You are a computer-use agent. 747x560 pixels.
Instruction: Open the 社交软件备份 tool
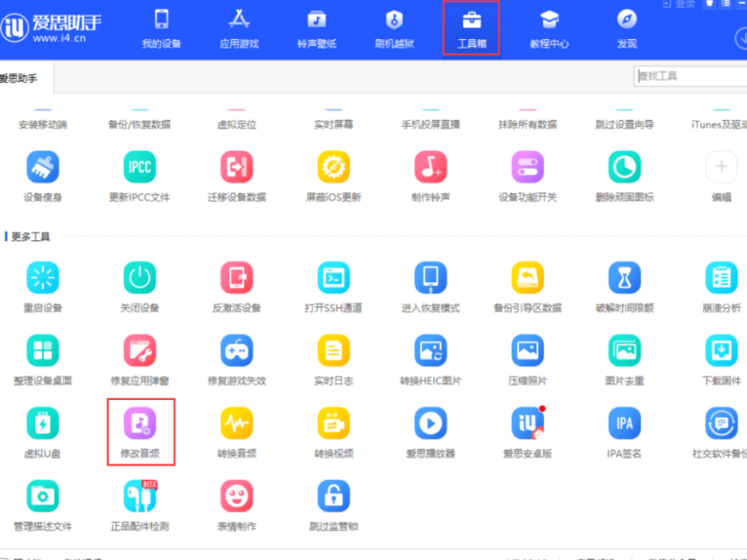pos(722,423)
